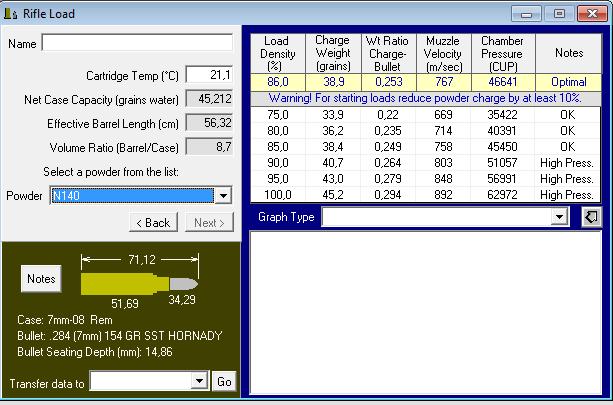Viewport: 613px width, 405px height.
Task: Close the Rifle Load window
Action: coord(590,14)
